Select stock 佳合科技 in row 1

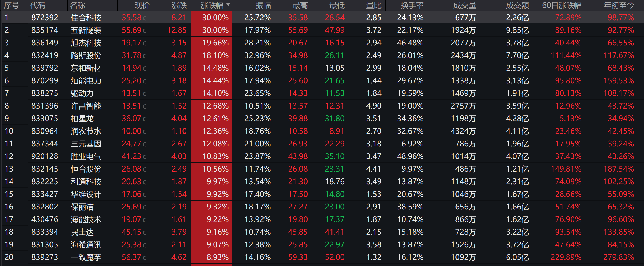(x=86, y=18)
